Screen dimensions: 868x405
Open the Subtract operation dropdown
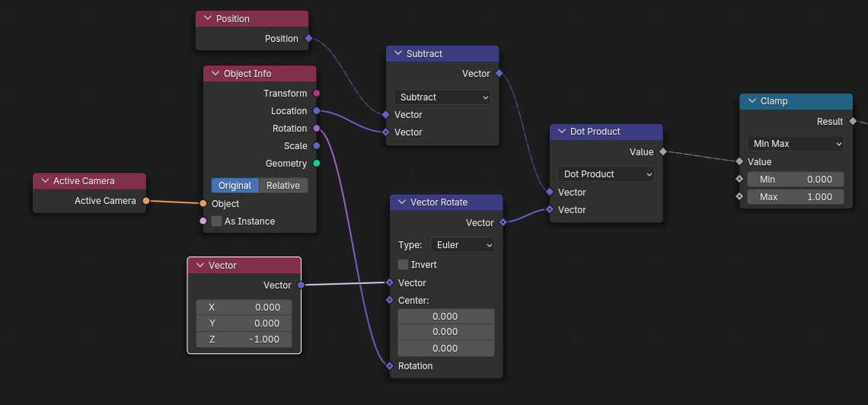coord(442,97)
